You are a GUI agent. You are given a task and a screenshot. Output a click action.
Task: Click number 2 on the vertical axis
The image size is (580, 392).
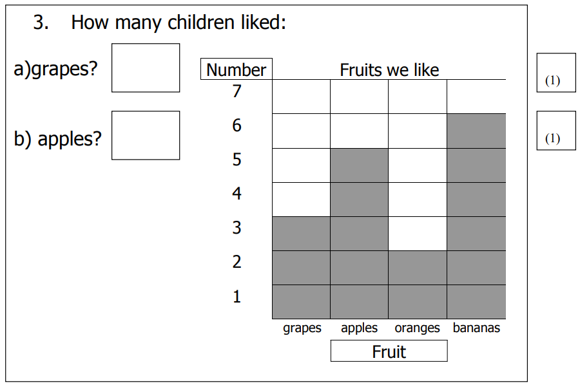pos(237,262)
